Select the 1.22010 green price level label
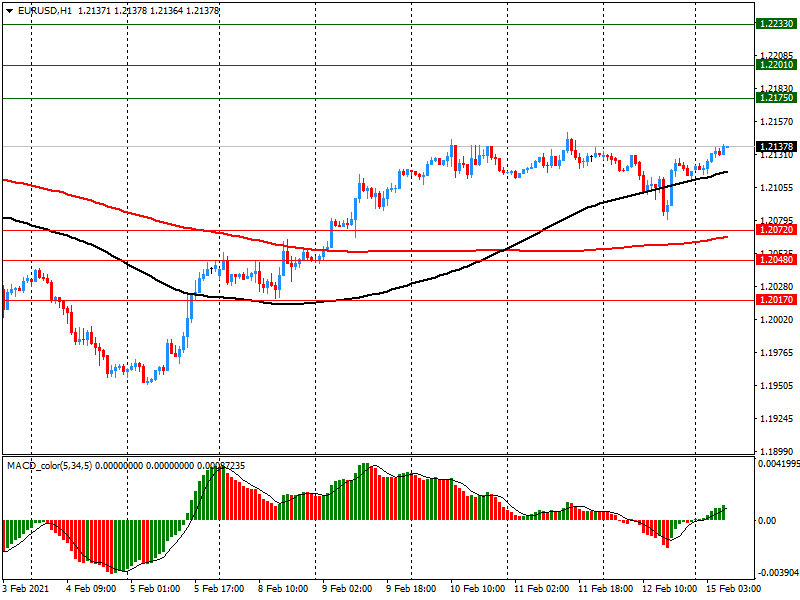Image resolution: width=800 pixels, height=600 pixels. coord(776,64)
